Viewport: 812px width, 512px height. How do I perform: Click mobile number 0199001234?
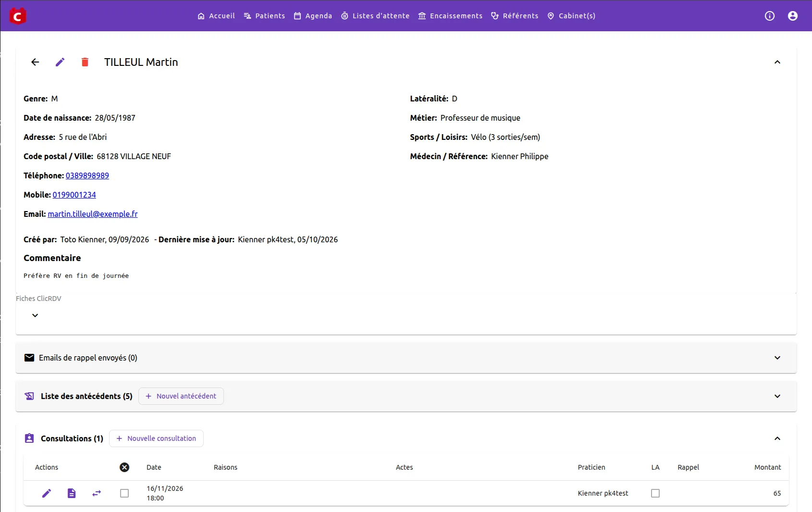(74, 195)
